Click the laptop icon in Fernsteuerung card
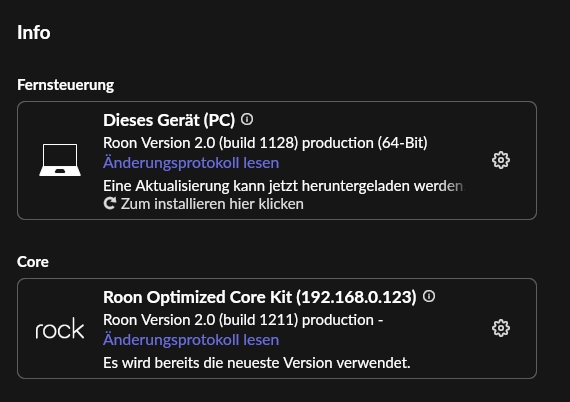The height and width of the screenshot is (402, 570). tap(60, 160)
